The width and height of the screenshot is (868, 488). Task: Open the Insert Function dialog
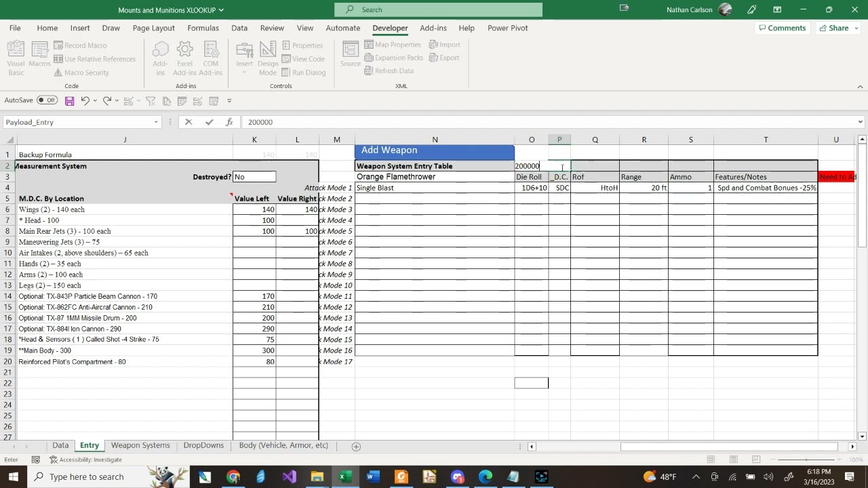click(229, 122)
